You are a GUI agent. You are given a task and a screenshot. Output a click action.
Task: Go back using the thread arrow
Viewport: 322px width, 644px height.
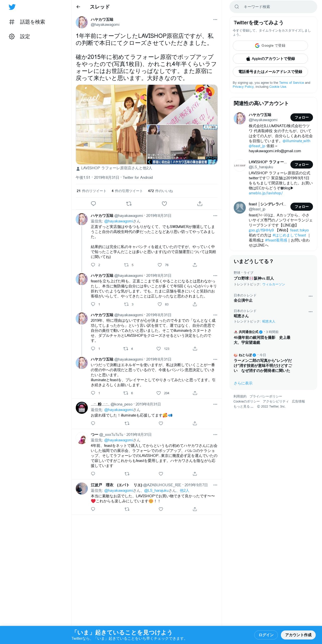(x=78, y=7)
